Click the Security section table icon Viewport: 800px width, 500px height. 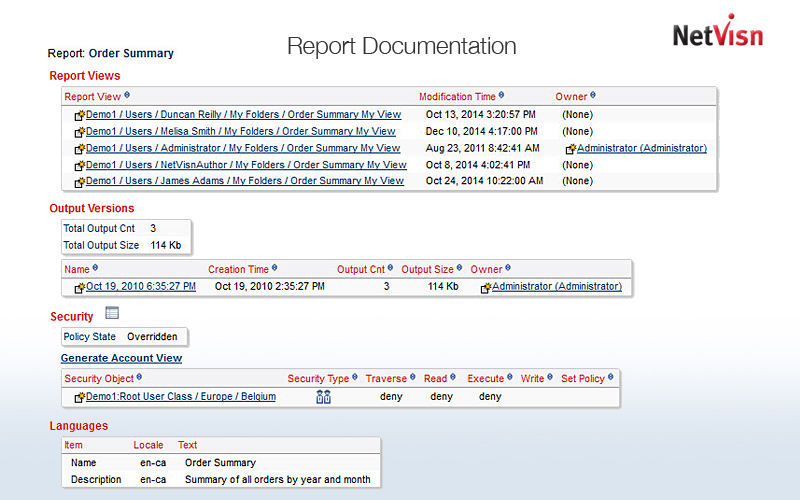click(x=112, y=314)
